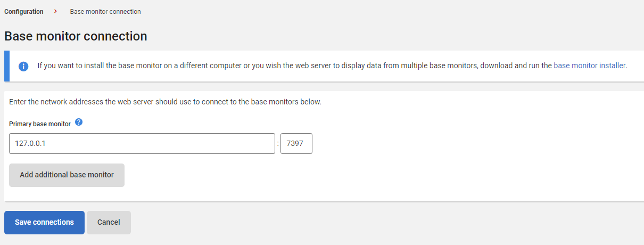
Task: Click the Base monitor connection page heading
Action: [76, 36]
